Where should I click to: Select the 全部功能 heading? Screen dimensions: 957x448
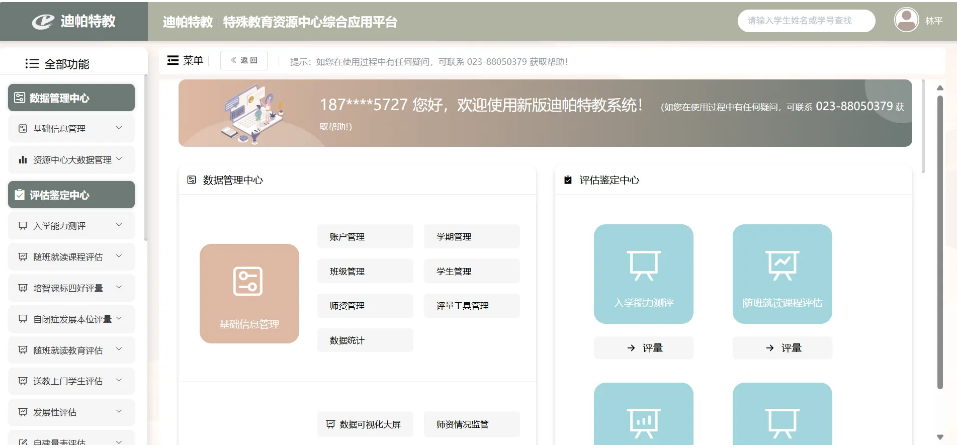coord(67,63)
